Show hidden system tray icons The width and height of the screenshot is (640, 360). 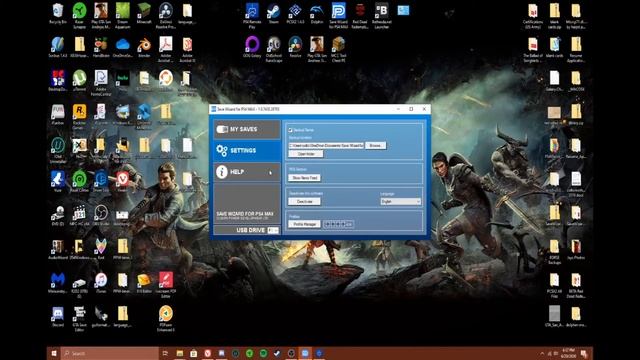point(542,353)
